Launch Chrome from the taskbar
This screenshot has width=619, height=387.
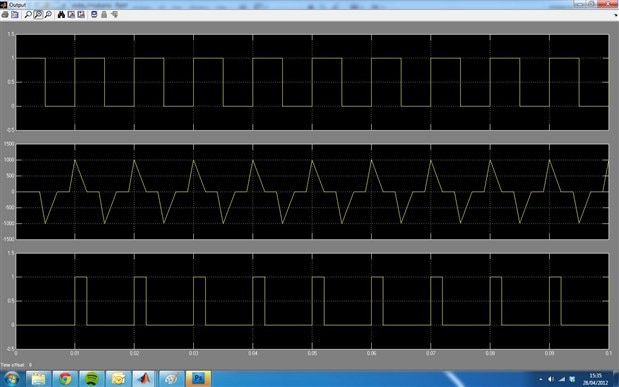tap(65, 379)
